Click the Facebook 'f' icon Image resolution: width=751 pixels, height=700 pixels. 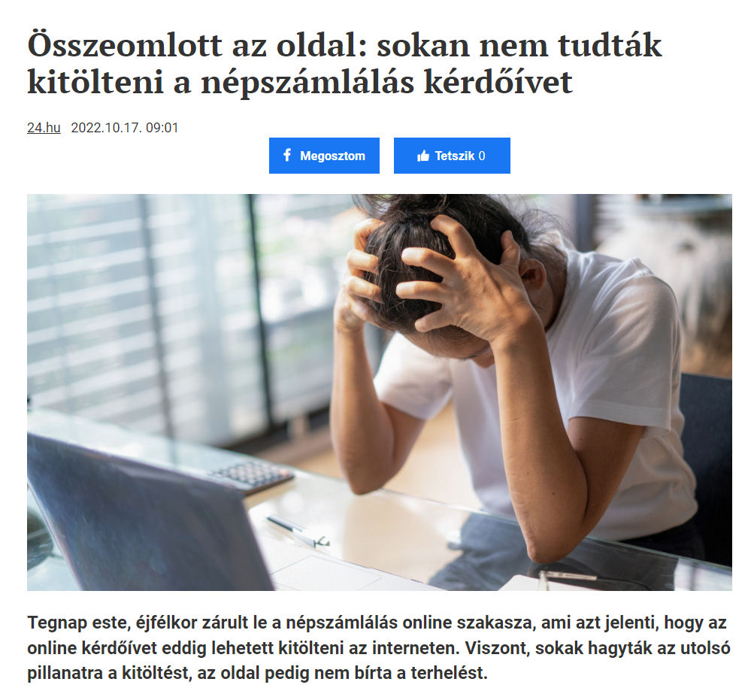287,155
